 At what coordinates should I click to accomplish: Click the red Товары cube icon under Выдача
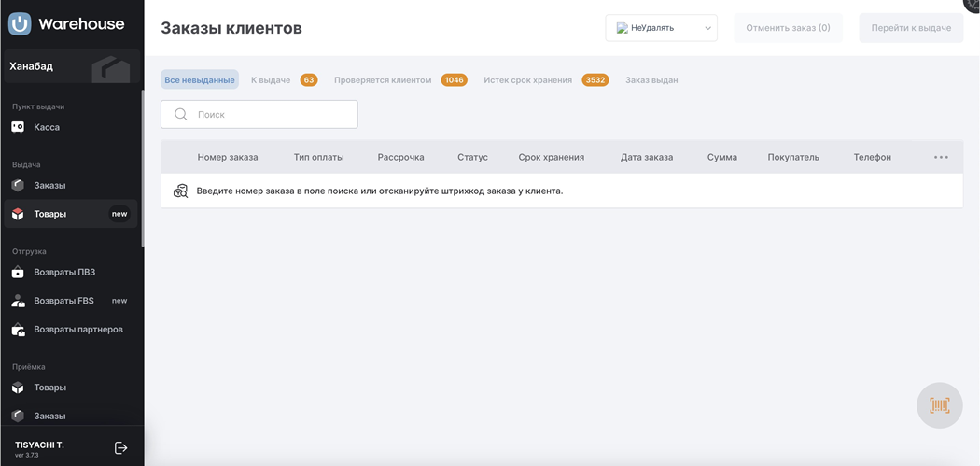tap(18, 214)
